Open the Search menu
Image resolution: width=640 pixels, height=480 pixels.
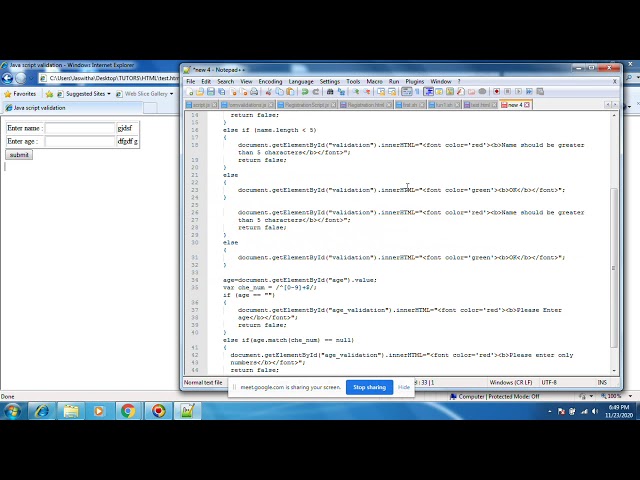(x=225, y=82)
